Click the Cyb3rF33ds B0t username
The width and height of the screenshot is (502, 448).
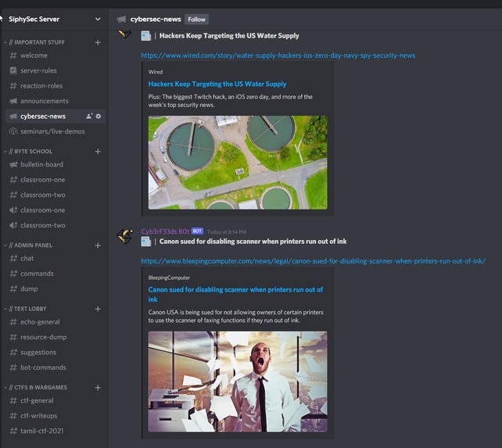click(x=165, y=231)
